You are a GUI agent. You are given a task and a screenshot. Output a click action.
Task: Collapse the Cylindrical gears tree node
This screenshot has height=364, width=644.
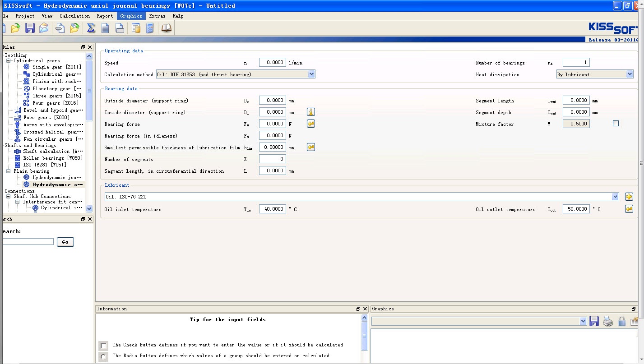(8, 61)
